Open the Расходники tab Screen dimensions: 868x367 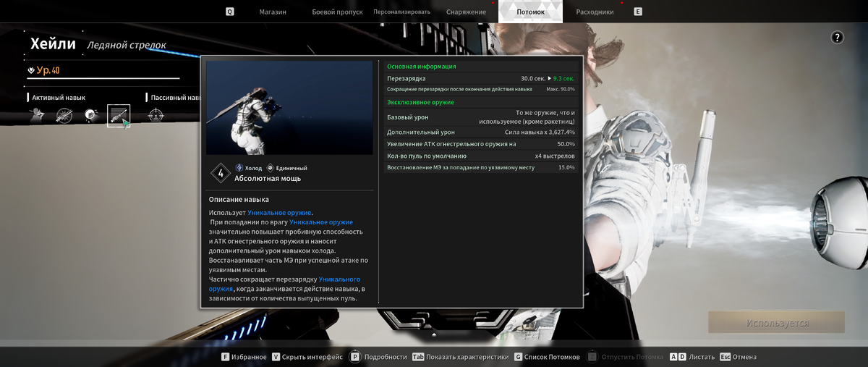[x=595, y=12]
